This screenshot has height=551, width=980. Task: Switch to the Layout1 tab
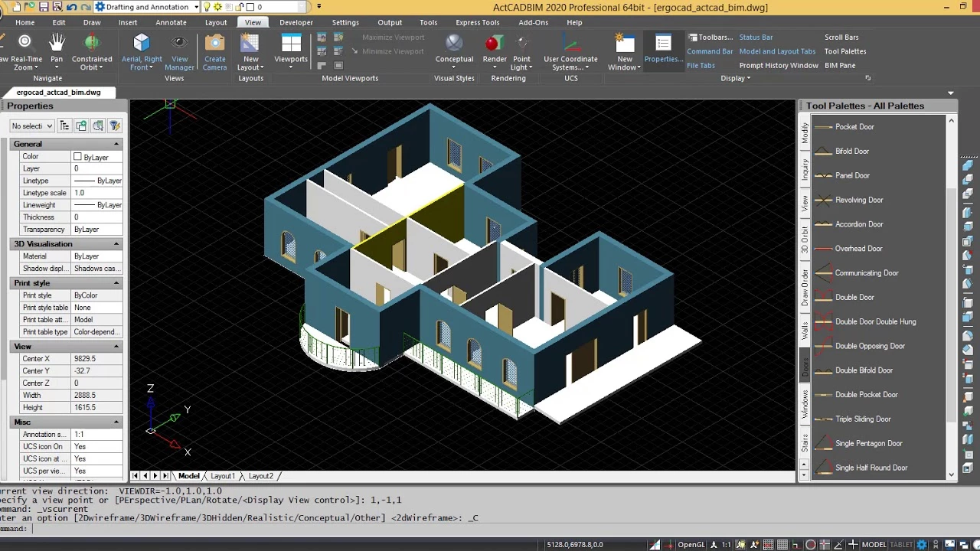tap(223, 476)
